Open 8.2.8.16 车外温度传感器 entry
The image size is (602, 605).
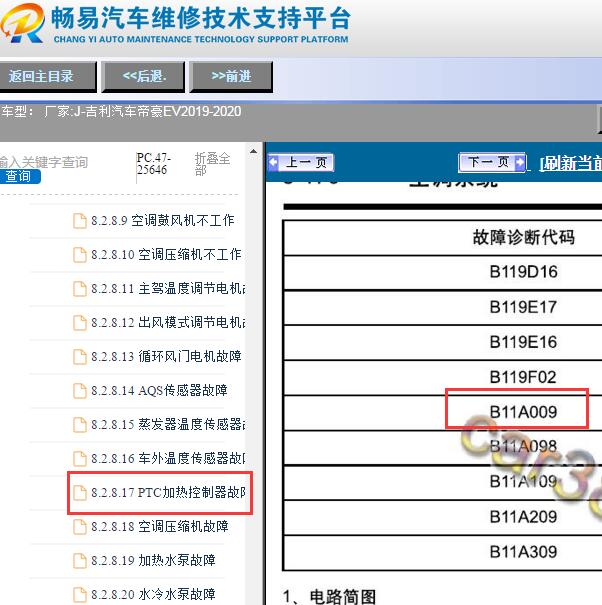pos(168,458)
